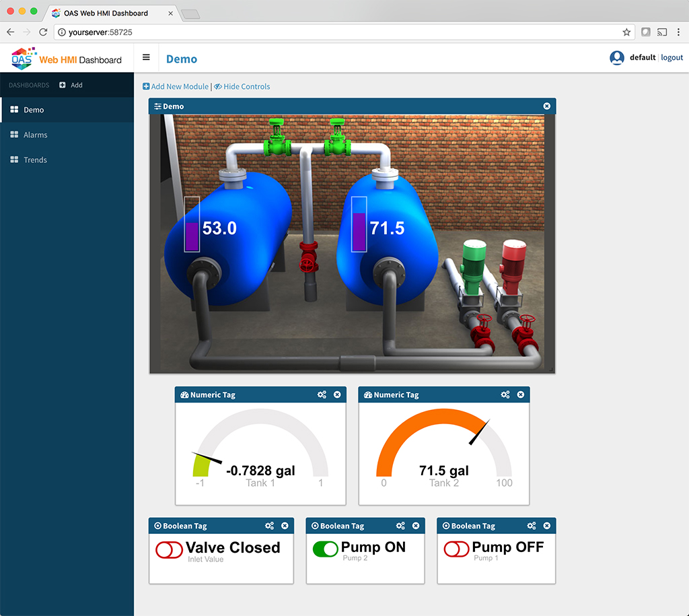The height and width of the screenshot is (616, 689).
Task: Reload the browser page
Action: pos(43,32)
